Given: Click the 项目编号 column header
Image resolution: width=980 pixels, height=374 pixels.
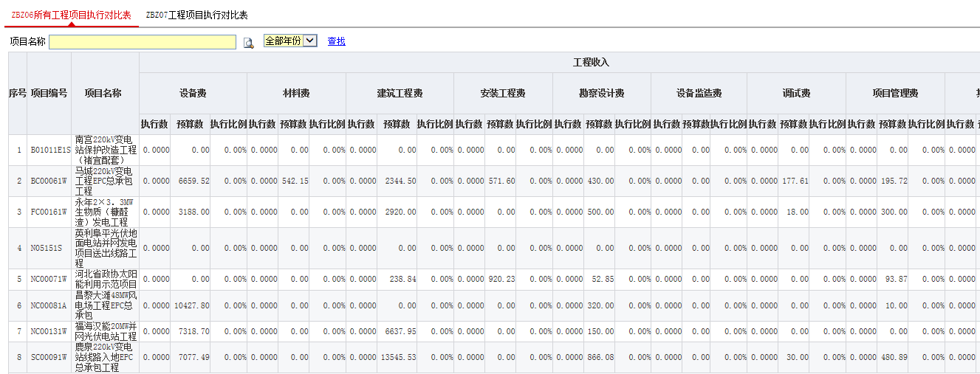Looking at the screenshot, I should [x=49, y=93].
